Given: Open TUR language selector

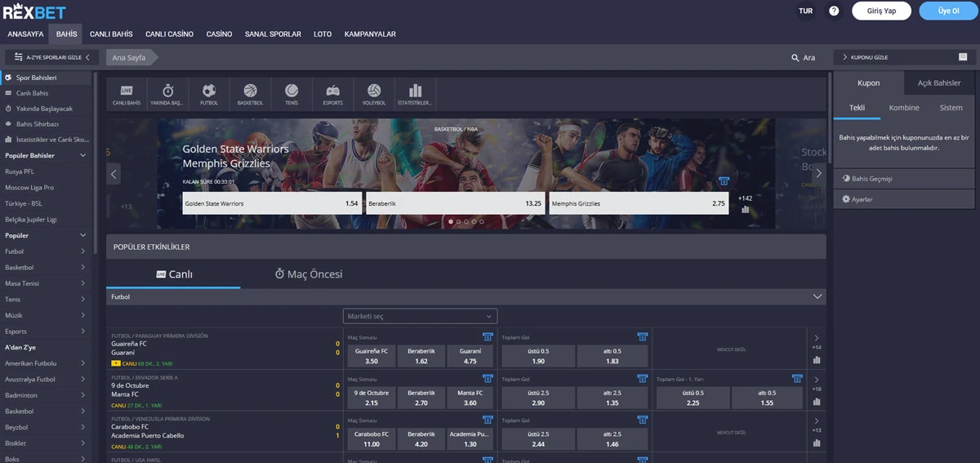Looking at the screenshot, I should [805, 11].
